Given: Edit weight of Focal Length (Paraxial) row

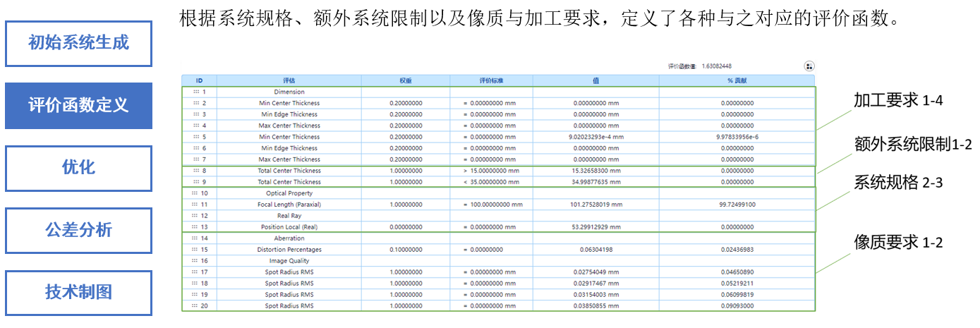Looking at the screenshot, I should coord(406,205).
